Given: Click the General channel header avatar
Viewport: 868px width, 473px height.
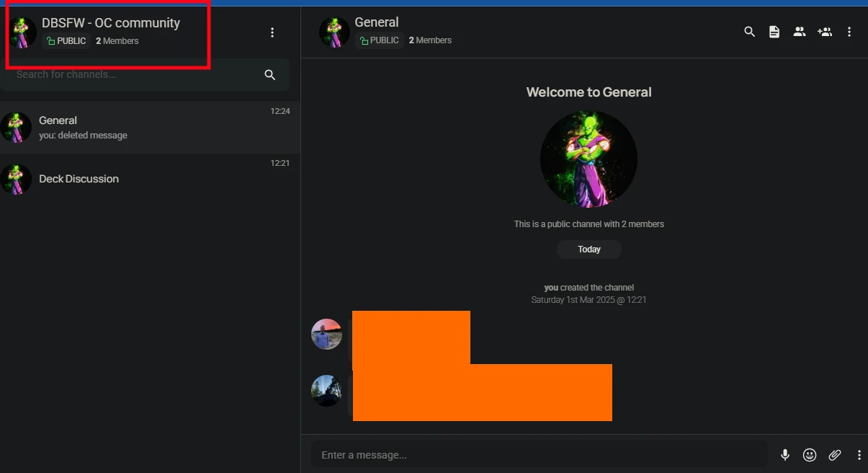Looking at the screenshot, I should (x=334, y=32).
